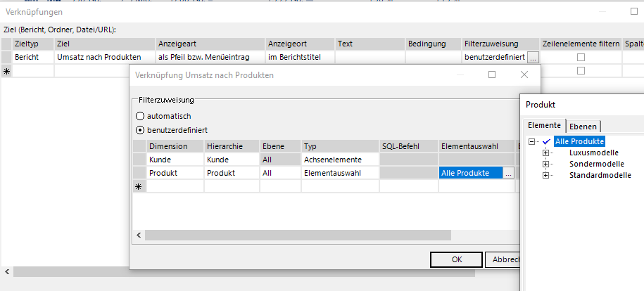644x291 pixels.
Task: Select the Standardmodelle tree item
Action: pyautogui.click(x=600, y=175)
